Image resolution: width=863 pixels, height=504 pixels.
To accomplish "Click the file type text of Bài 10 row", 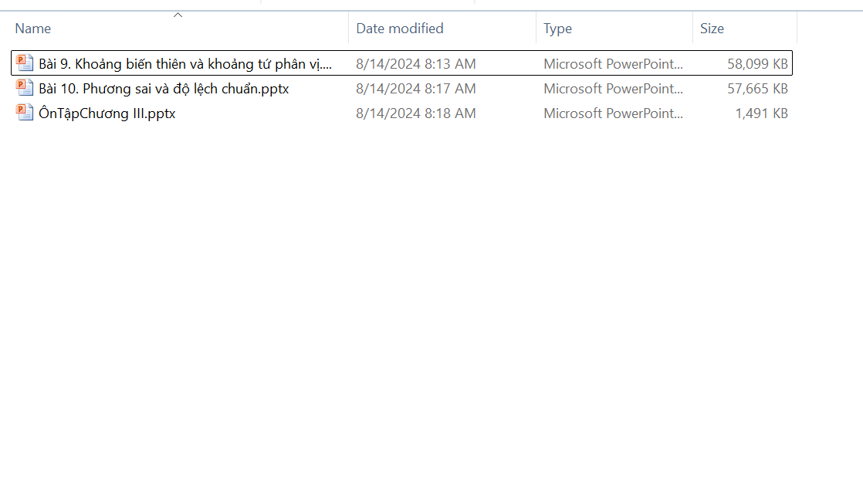I will point(613,89).
